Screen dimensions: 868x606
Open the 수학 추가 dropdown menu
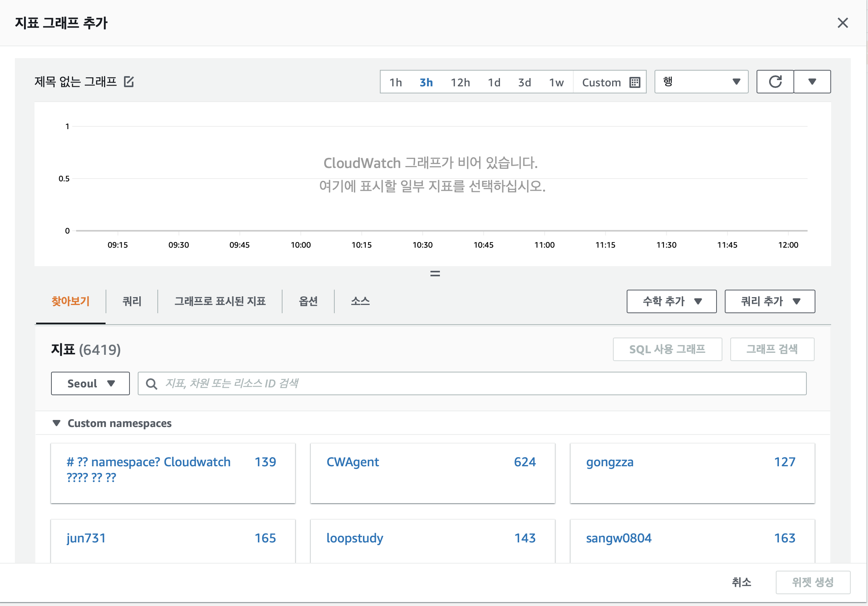point(671,301)
